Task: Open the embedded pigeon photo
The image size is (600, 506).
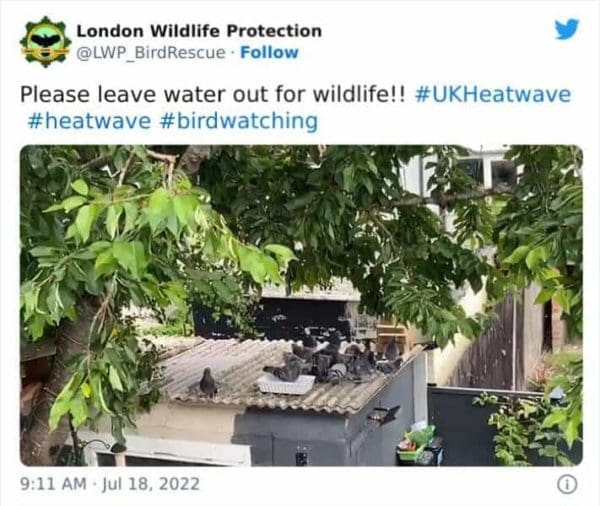Action: (301, 305)
